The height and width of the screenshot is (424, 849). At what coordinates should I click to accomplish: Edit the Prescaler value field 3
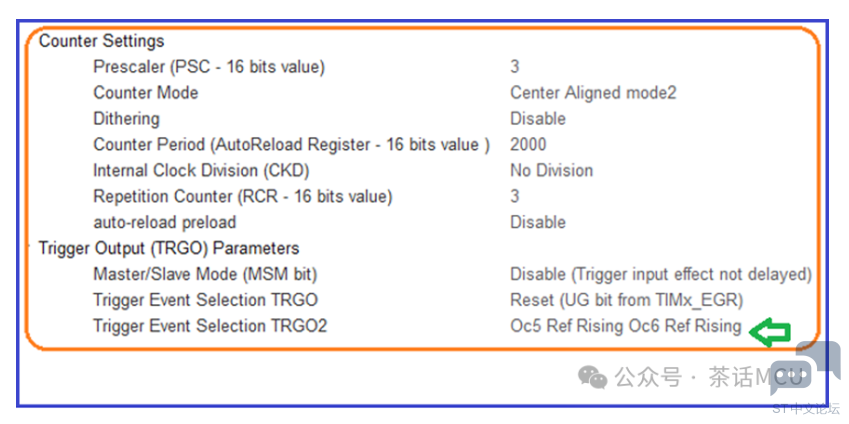(x=514, y=67)
